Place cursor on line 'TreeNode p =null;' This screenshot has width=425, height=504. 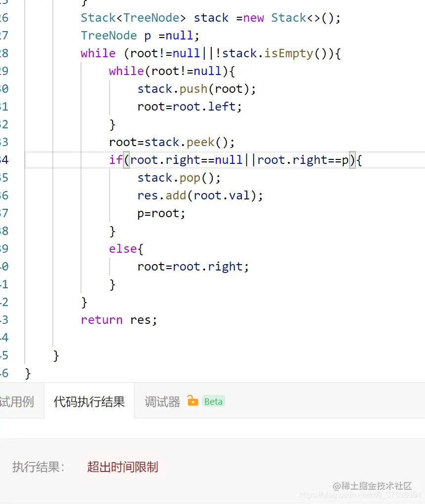pyautogui.click(x=140, y=36)
